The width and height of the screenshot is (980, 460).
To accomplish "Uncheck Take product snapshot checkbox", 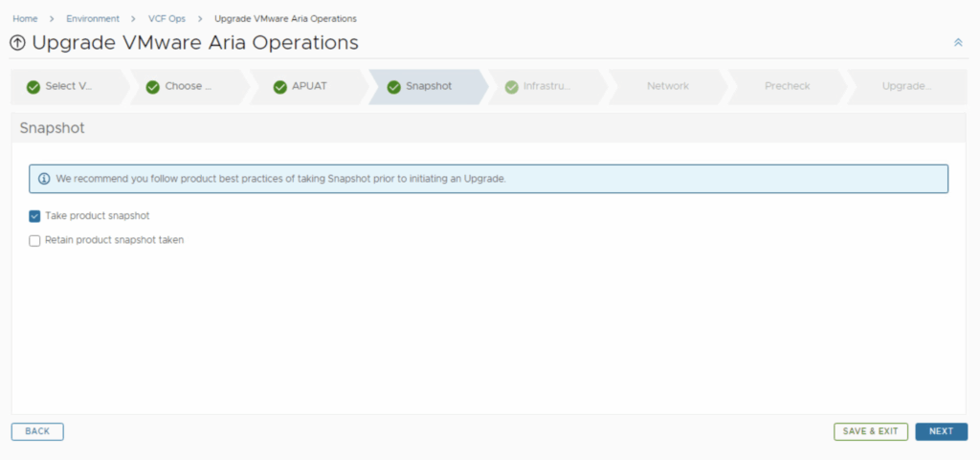I will point(34,216).
